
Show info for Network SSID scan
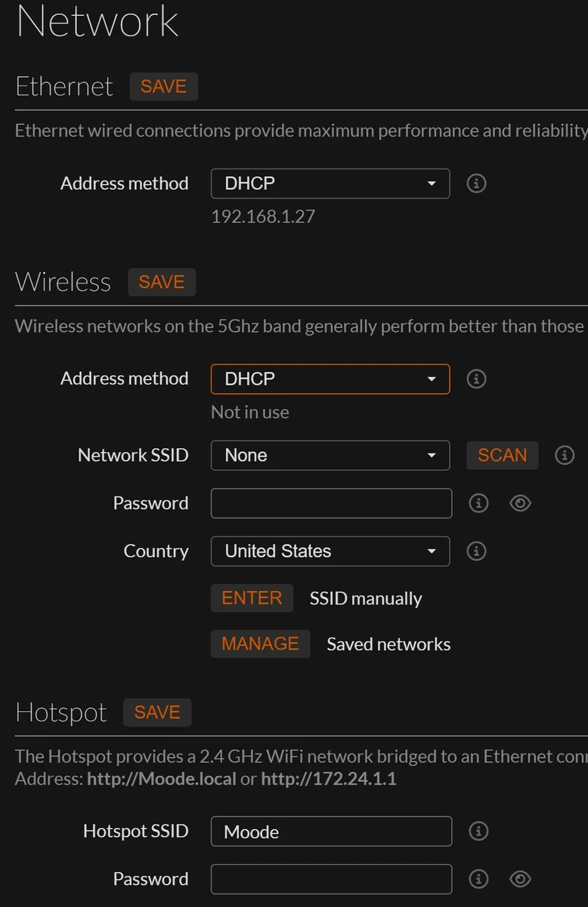tap(565, 455)
